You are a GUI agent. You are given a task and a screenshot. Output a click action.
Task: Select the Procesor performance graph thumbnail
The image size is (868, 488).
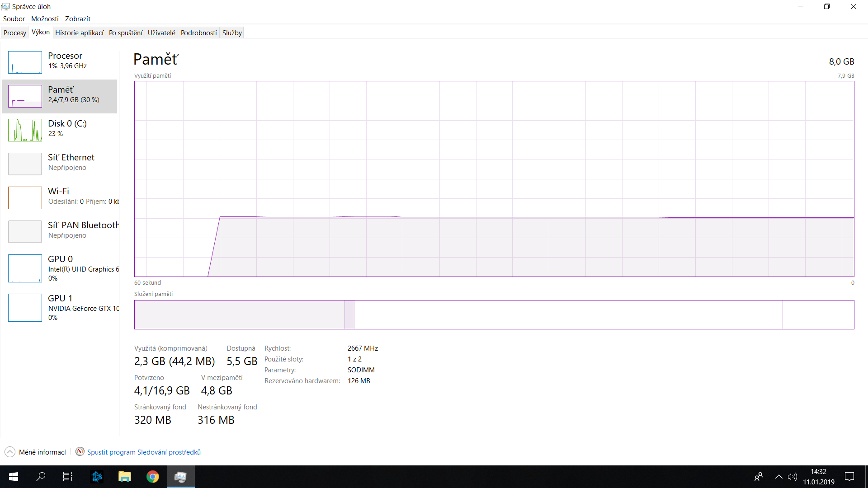pyautogui.click(x=25, y=62)
